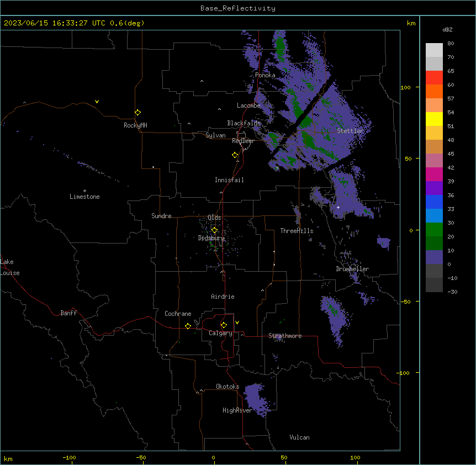This screenshot has height=465, width=476.
Task: Click the Lacombe city label
Action: 248,105
